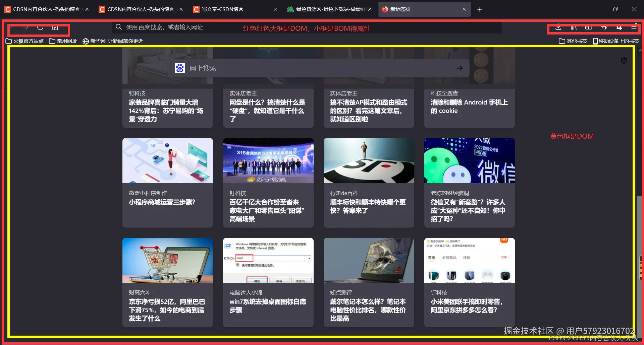Open the history/sync icon in toolbar
Image resolution: width=644 pixels, height=345 pixels.
coord(604,27)
